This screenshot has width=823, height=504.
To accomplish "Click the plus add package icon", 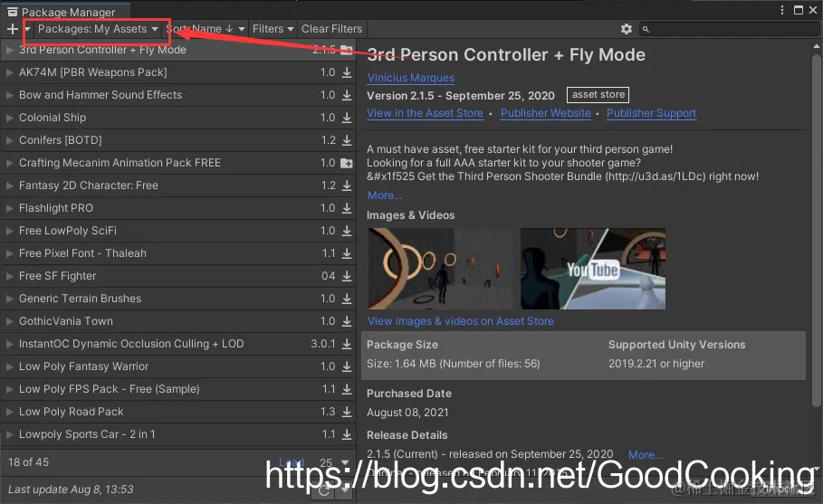I will click(13, 29).
